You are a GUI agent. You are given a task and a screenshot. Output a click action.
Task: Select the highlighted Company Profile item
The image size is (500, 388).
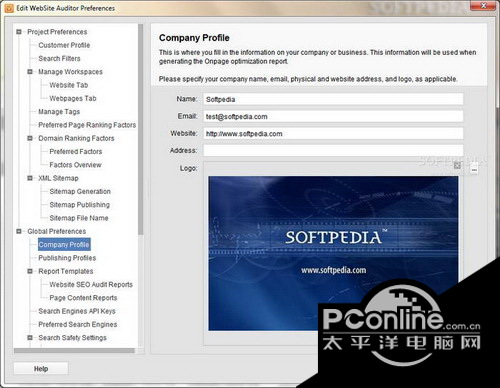[64, 245]
